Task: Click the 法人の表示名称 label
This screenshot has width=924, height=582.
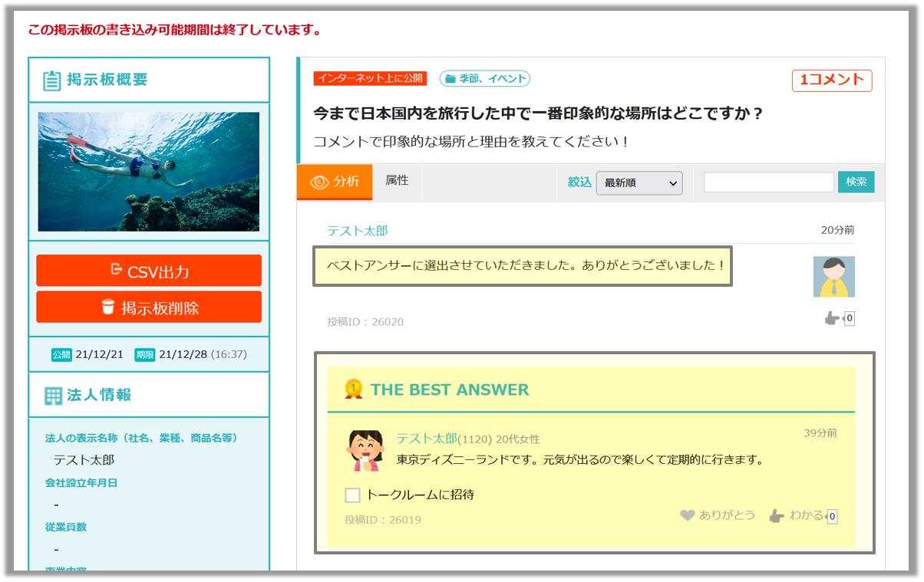Action: [x=141, y=438]
